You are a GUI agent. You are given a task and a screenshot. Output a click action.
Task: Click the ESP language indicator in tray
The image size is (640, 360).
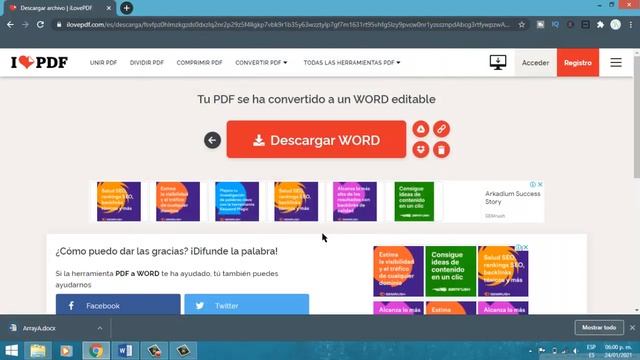[591, 347]
